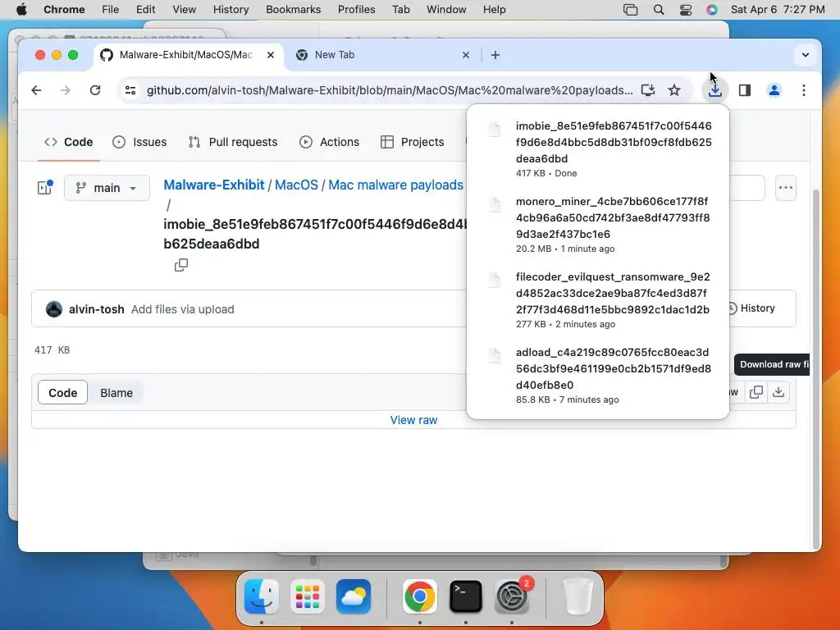Open the Chrome History menu
This screenshot has width=840, height=630.
coord(231,10)
